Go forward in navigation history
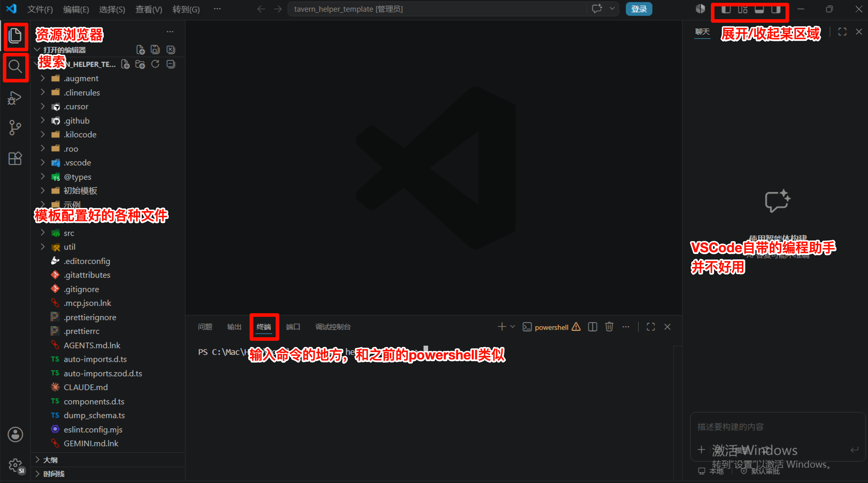The width and height of the screenshot is (868, 483). (278, 9)
